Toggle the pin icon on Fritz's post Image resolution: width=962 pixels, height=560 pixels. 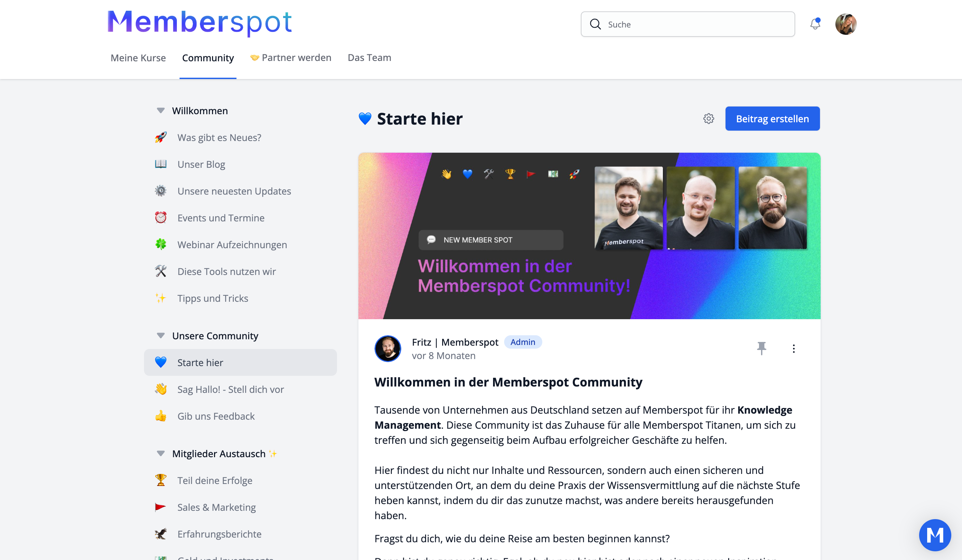(x=761, y=348)
